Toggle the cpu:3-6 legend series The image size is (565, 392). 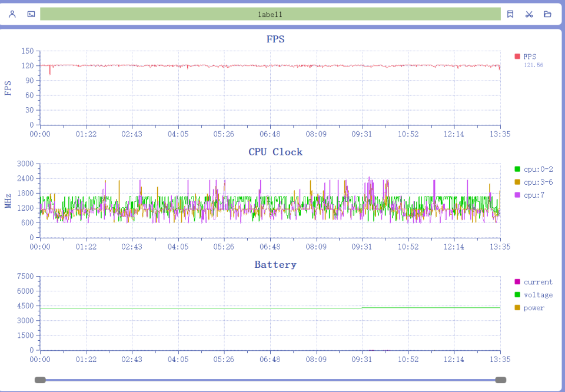tap(534, 182)
